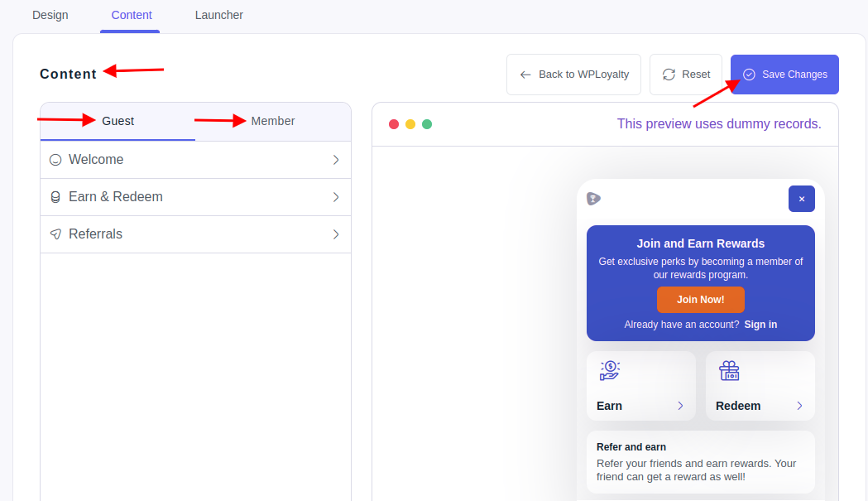Viewport: 868px width, 501px height.
Task: Select the Earn hand-coin icon in preview
Action: point(610,370)
